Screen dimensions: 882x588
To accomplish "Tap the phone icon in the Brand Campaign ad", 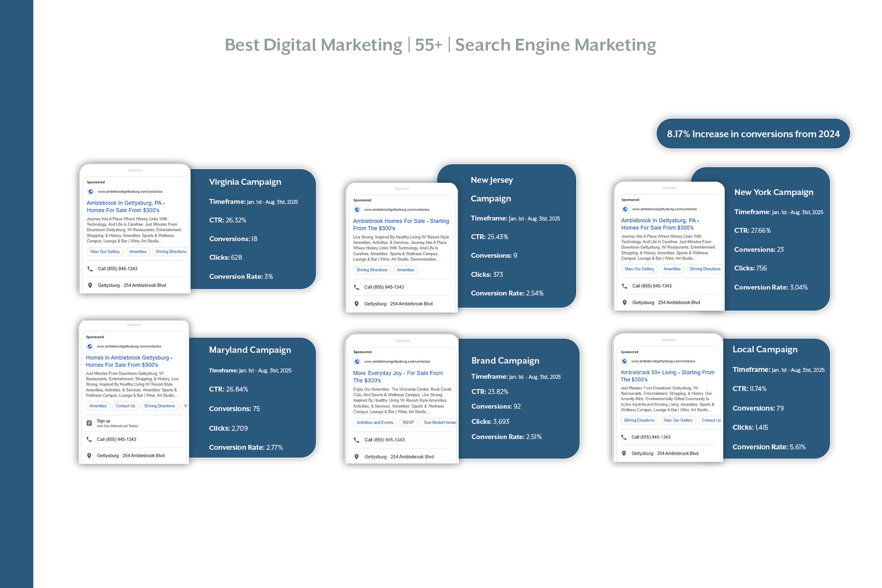I will (357, 440).
